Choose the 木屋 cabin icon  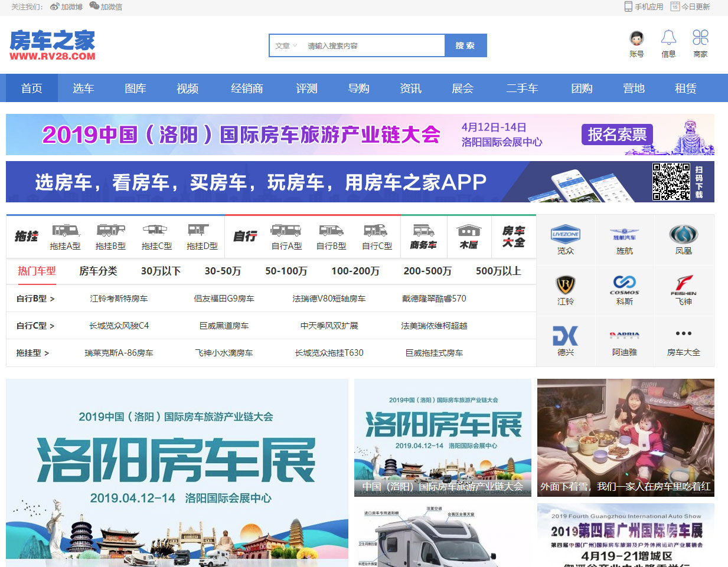coord(468,231)
